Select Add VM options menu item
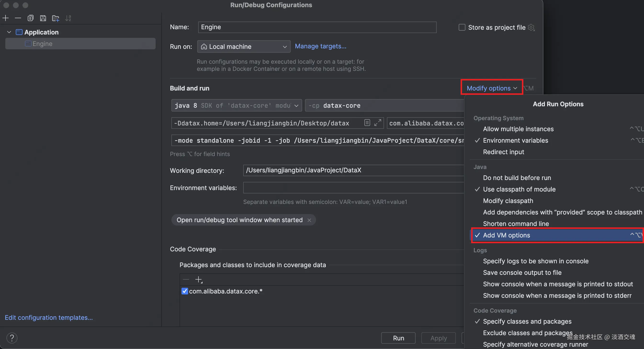Screen dimensions: 644x349 [506, 235]
